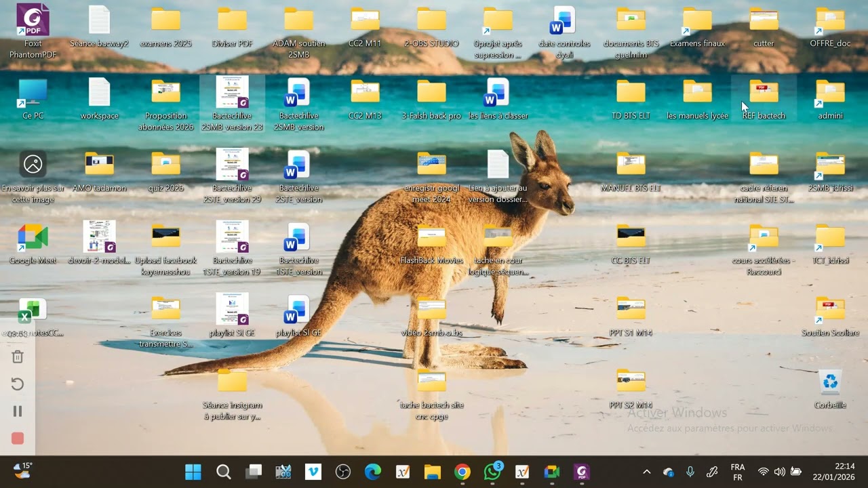Pause the screen recording
Image resolution: width=868 pixels, height=488 pixels.
(18, 411)
